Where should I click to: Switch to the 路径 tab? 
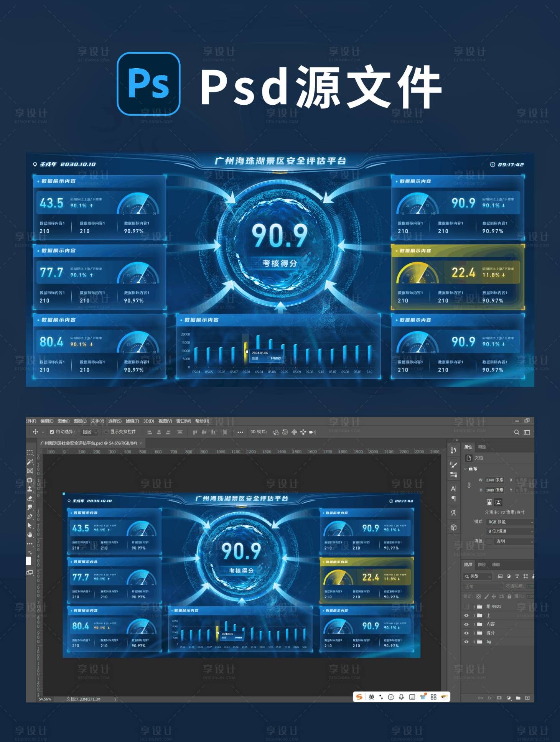[482, 564]
